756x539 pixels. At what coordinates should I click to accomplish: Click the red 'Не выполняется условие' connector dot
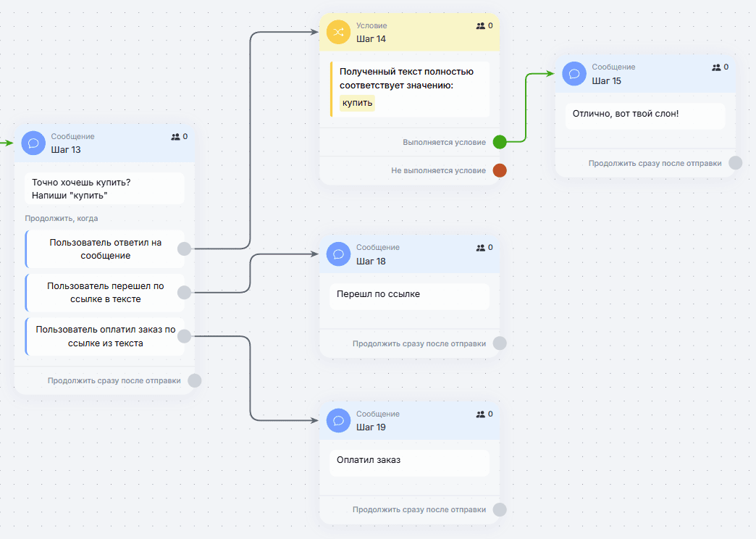[x=500, y=170]
